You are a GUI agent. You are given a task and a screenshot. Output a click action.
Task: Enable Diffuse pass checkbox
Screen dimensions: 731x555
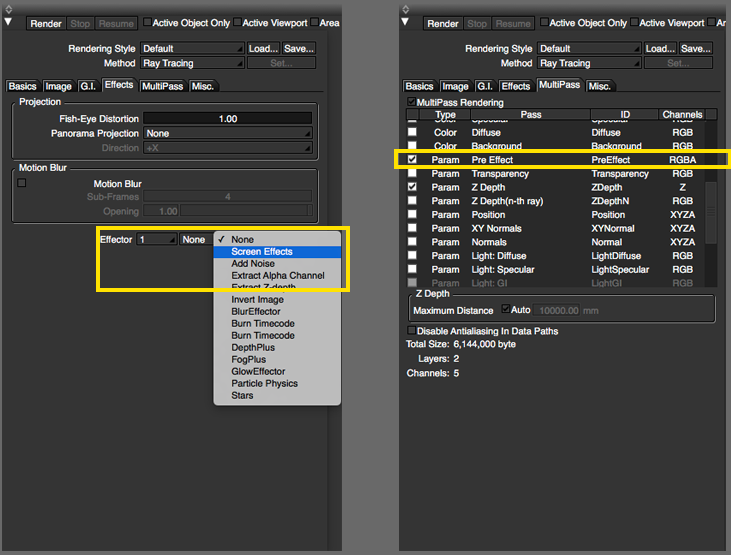[x=412, y=132]
